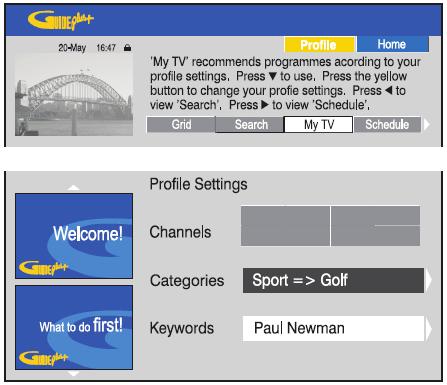
Task: Click the right arrow after Schedule tab
Action: (x=427, y=124)
